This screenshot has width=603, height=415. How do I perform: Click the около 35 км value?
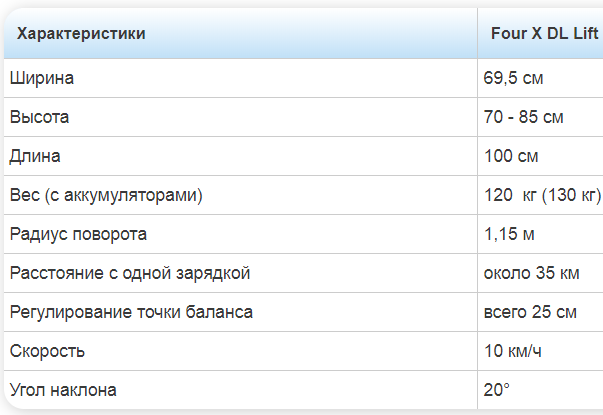point(531,273)
